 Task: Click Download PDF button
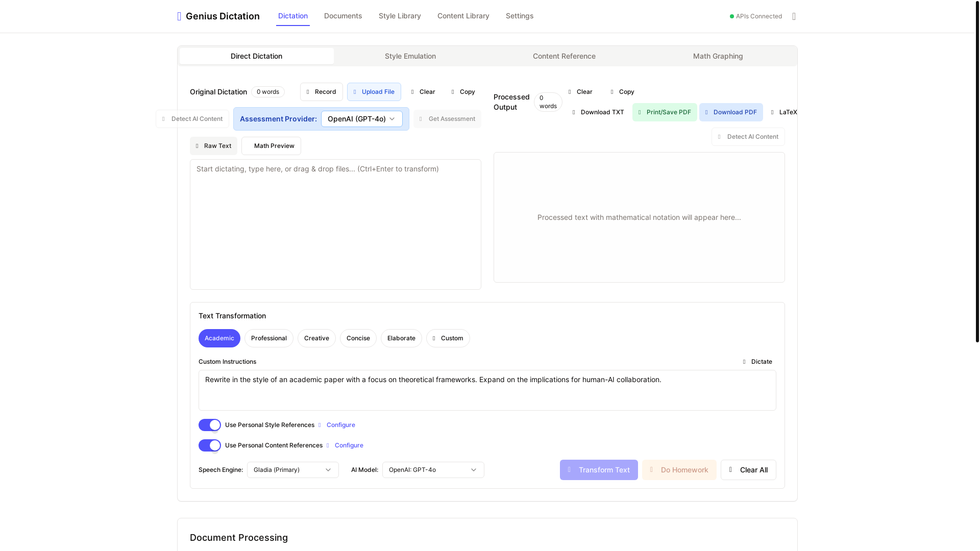(x=731, y=112)
